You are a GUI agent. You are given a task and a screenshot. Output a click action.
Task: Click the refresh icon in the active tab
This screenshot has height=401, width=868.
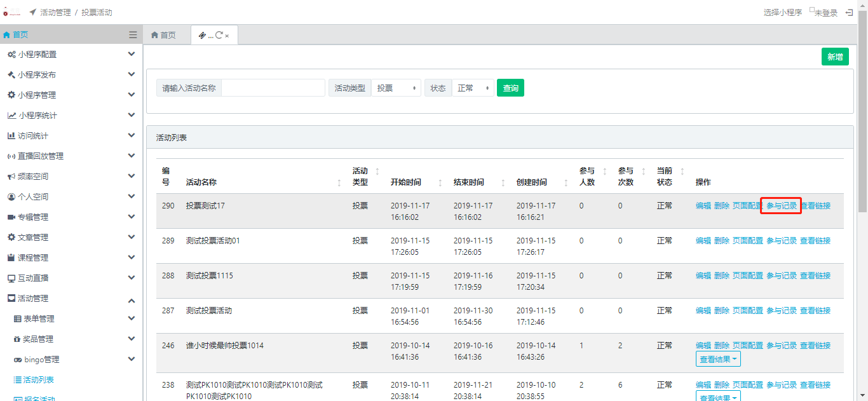coord(219,36)
